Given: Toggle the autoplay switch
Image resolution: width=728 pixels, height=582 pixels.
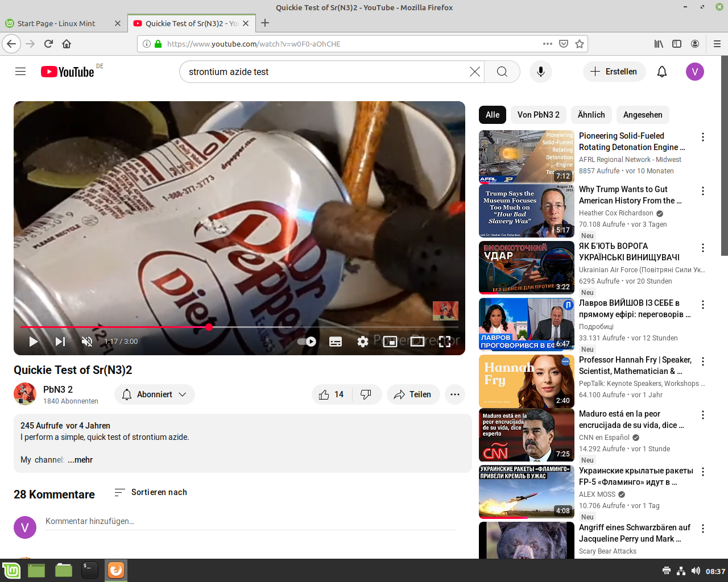Looking at the screenshot, I should pyautogui.click(x=307, y=342).
